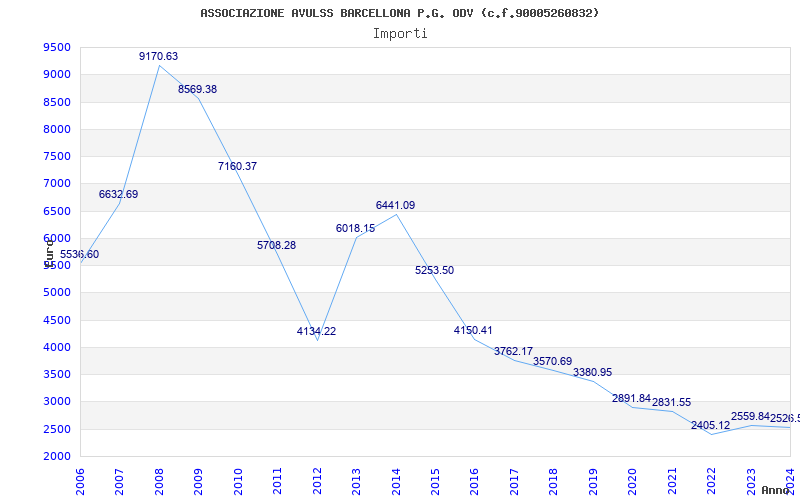Click the 4150.41 data label
800x500 pixels.
473,331
